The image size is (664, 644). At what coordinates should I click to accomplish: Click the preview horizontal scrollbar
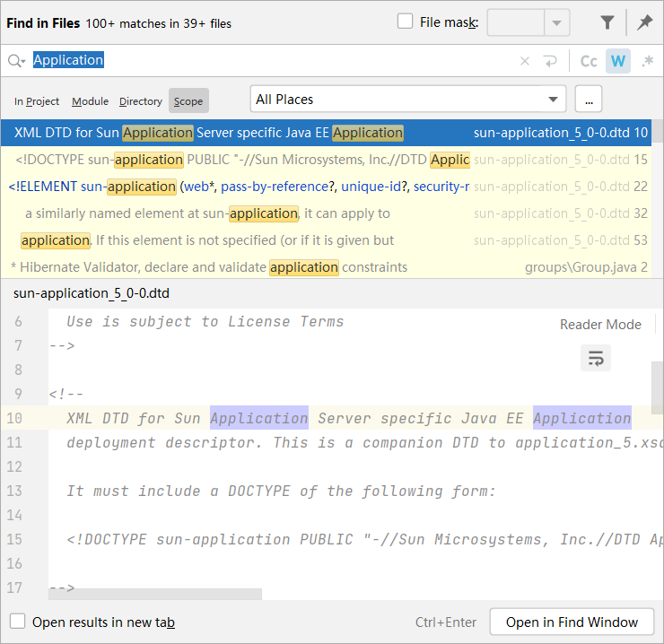pyautogui.click(x=155, y=594)
